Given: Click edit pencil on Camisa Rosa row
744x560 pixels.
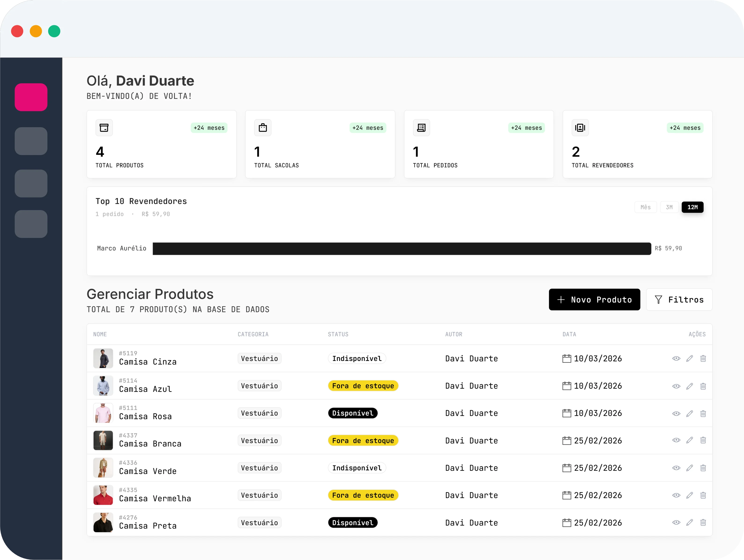Looking at the screenshot, I should click(x=690, y=413).
